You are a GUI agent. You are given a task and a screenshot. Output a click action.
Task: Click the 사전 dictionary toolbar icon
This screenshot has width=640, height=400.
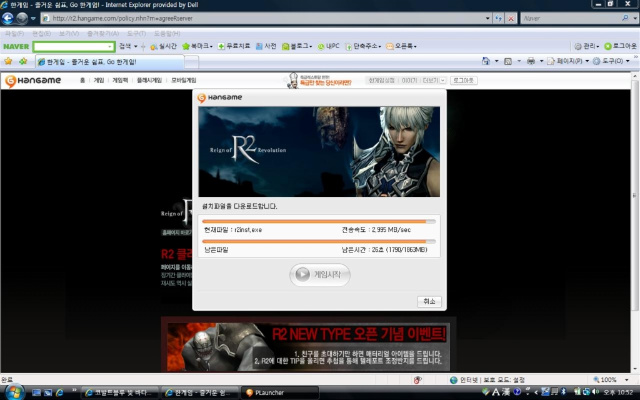pyautogui.click(x=266, y=47)
